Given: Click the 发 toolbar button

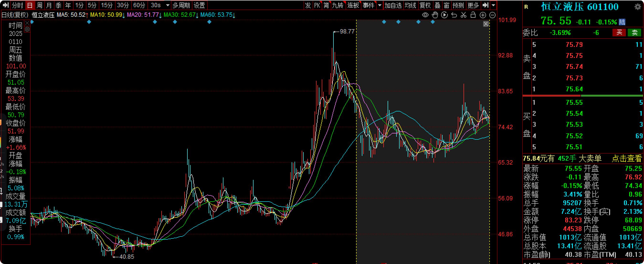Looking at the screenshot, I should (308, 5).
